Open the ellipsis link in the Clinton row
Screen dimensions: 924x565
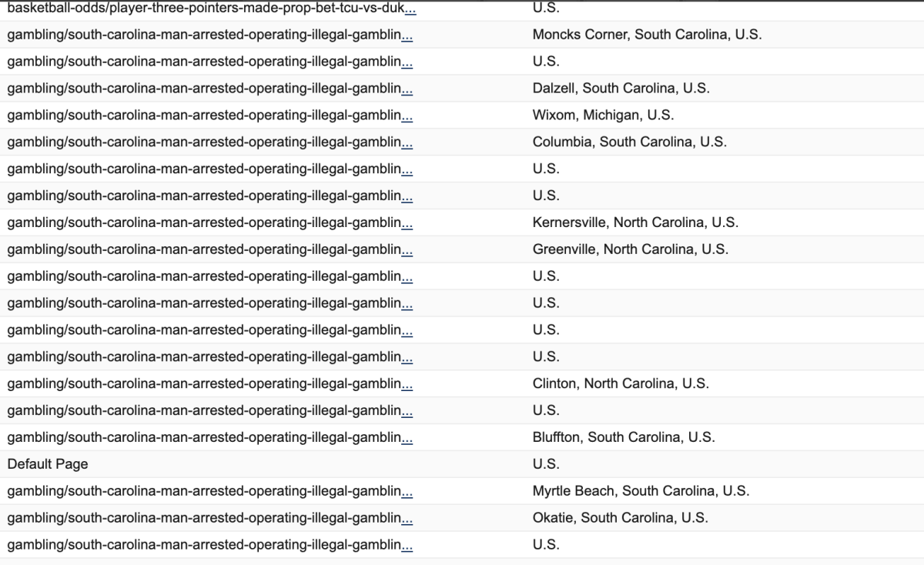tap(407, 384)
